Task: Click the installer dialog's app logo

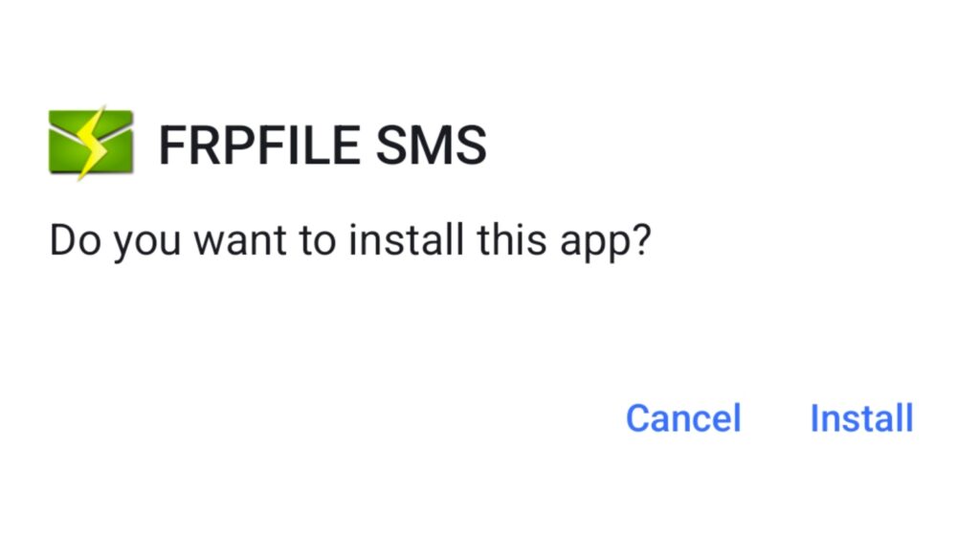Action: [x=91, y=143]
